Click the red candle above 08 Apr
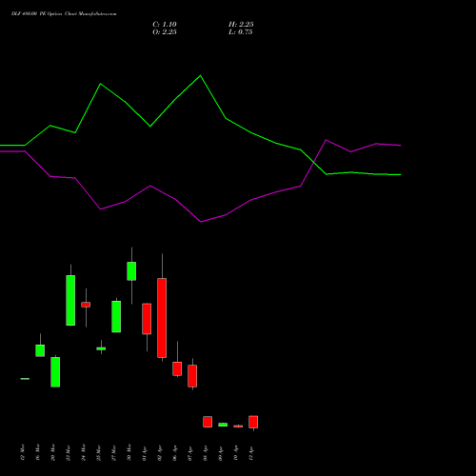 point(208,422)
